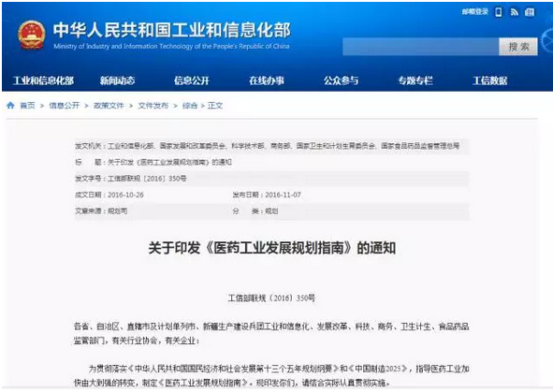Click the search input field
The image size is (553, 392).
point(420,47)
